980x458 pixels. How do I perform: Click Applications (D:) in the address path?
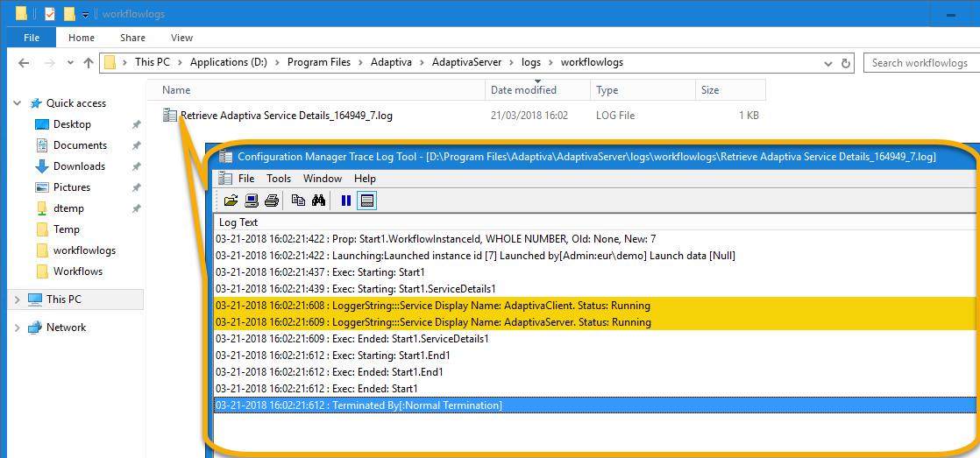pyautogui.click(x=228, y=62)
